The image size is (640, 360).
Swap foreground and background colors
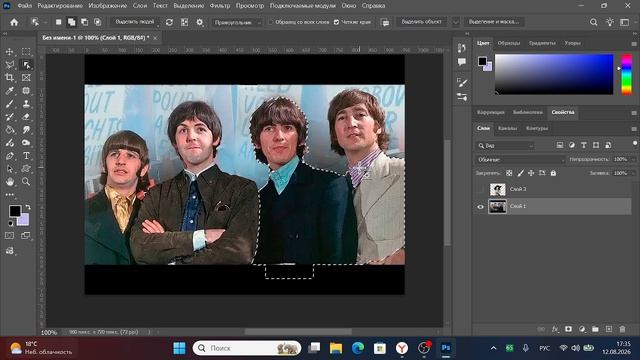pos(28,207)
